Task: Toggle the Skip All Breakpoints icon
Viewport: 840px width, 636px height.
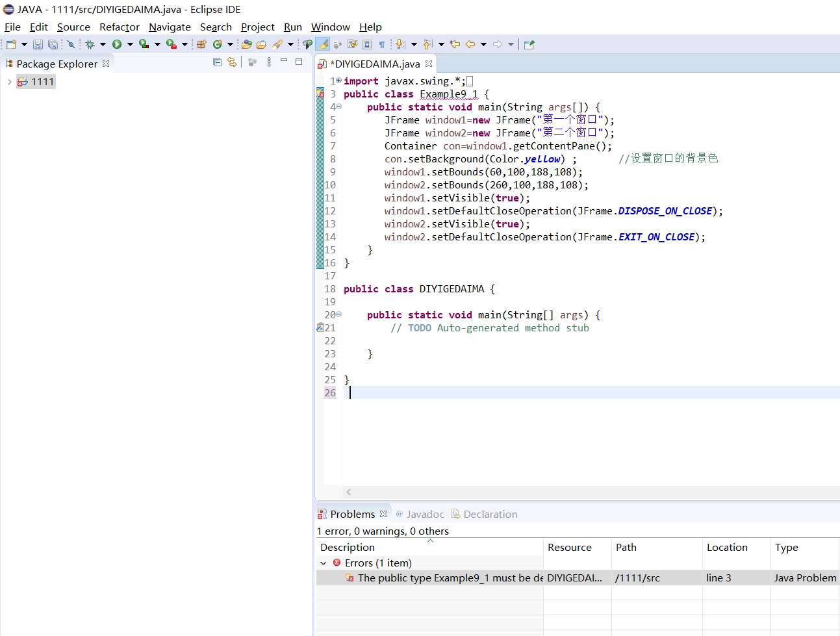Action: click(x=71, y=44)
